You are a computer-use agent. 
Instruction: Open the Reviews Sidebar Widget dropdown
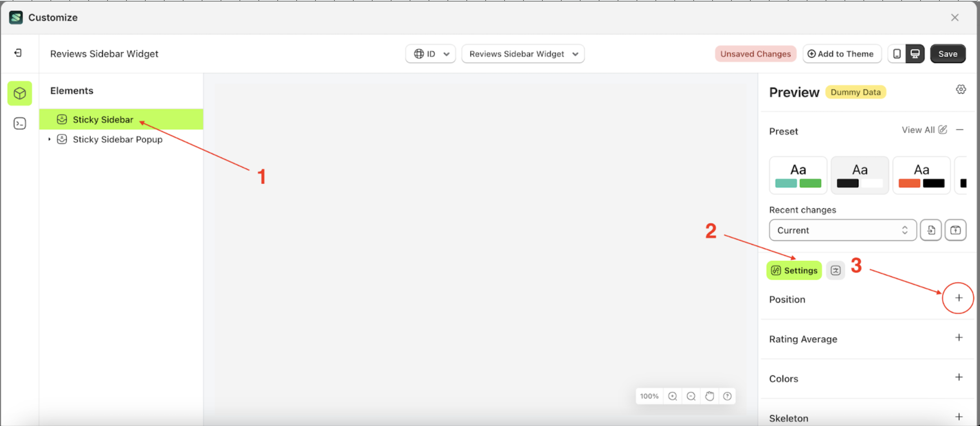coord(523,54)
